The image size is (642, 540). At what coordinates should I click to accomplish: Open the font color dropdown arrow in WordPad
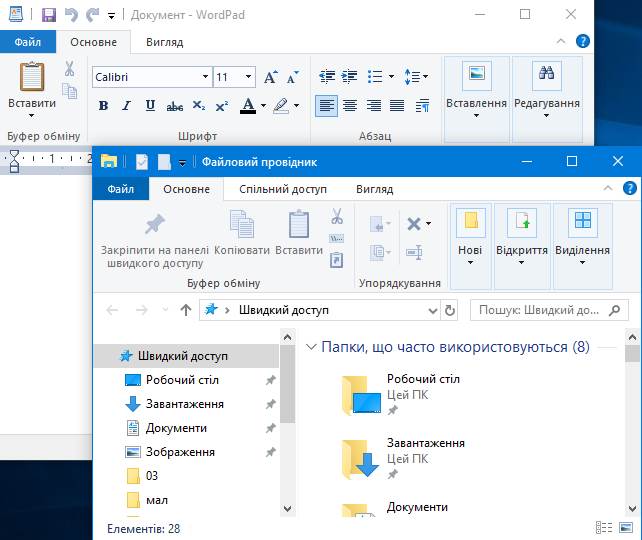coord(263,106)
